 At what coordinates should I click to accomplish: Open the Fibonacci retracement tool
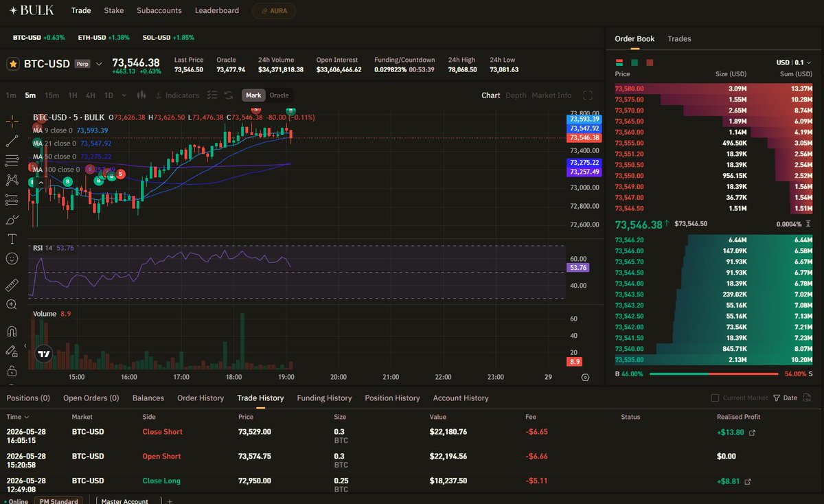pyautogui.click(x=12, y=160)
